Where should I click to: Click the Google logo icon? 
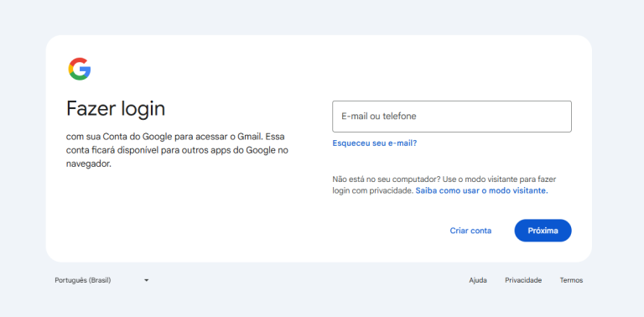click(x=80, y=69)
